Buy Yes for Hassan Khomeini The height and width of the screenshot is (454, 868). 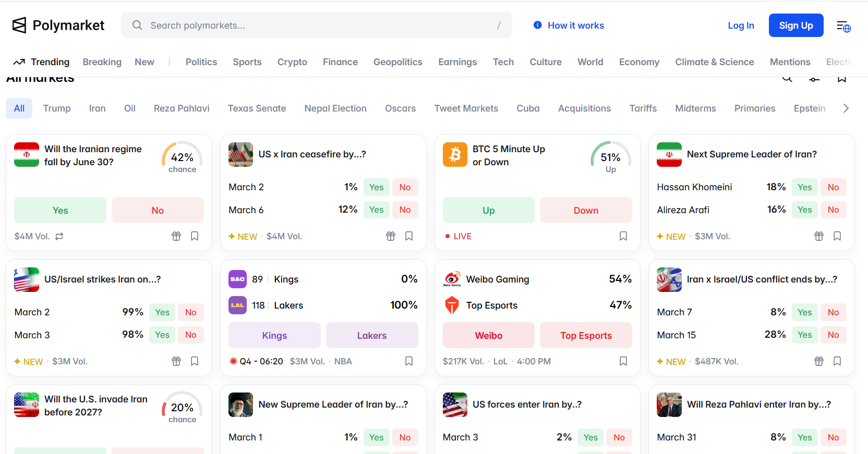point(804,187)
